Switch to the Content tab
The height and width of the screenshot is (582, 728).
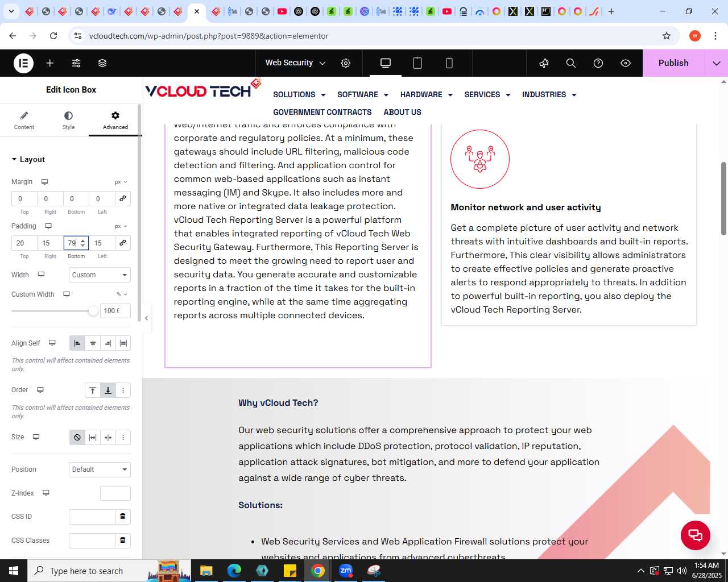(24, 120)
